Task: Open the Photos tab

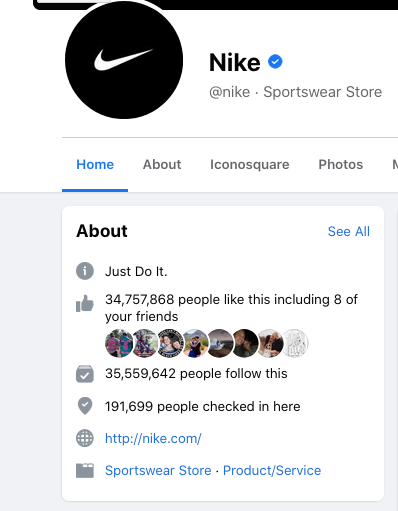Action: (x=341, y=164)
